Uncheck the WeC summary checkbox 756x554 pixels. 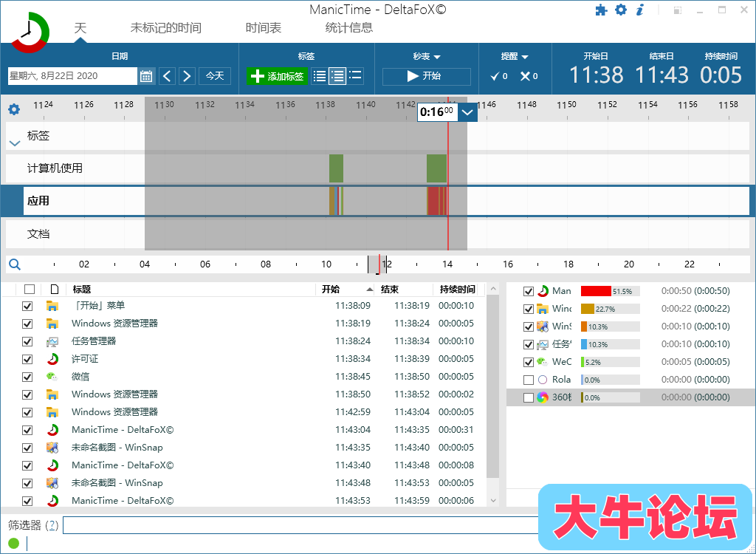529,362
